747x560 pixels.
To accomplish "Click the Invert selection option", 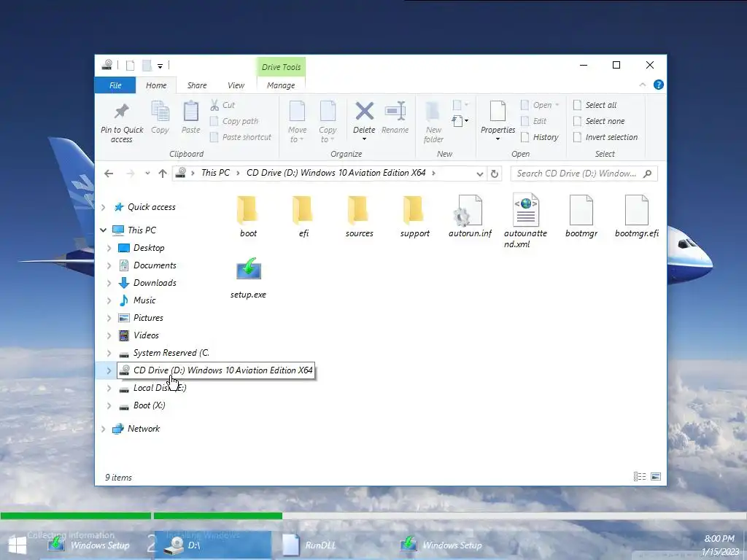I will [x=605, y=138].
